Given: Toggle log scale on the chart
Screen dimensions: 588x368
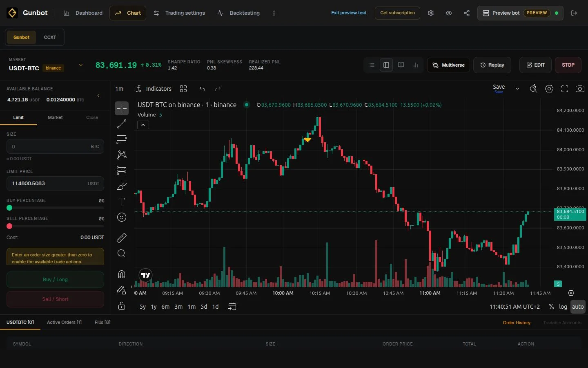Looking at the screenshot, I should pos(563,307).
